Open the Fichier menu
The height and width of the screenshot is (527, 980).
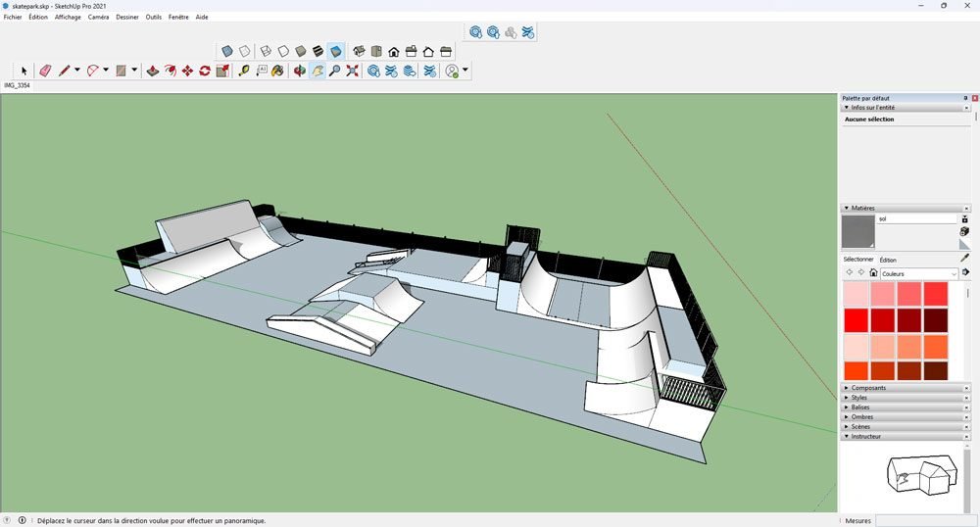[13, 17]
